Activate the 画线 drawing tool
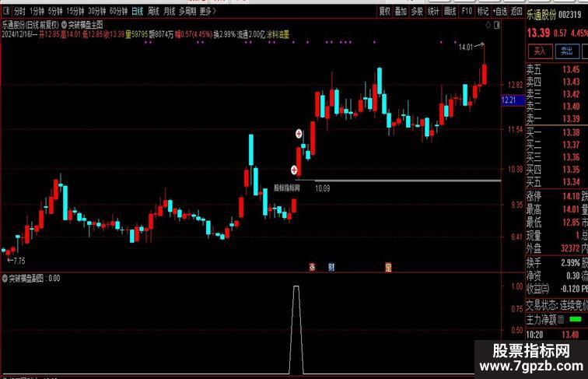Screen dimensions: 588x379 click(450, 12)
